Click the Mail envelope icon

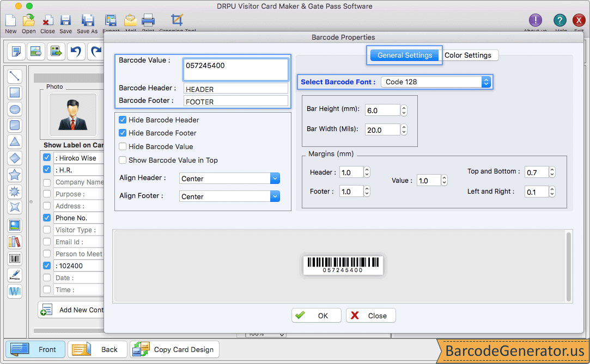(130, 20)
